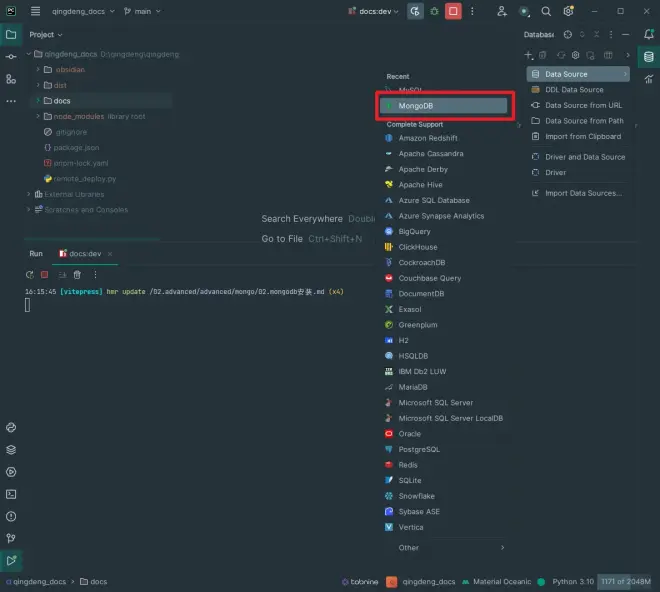Open Python Packages tool window
This screenshot has height=592, width=660.
coord(11,450)
